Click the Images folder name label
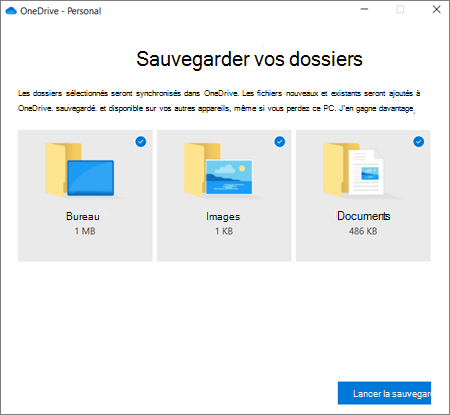 point(223,217)
